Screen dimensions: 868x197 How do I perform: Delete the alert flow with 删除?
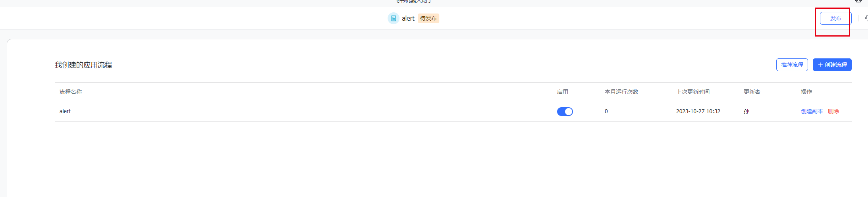coord(833,111)
